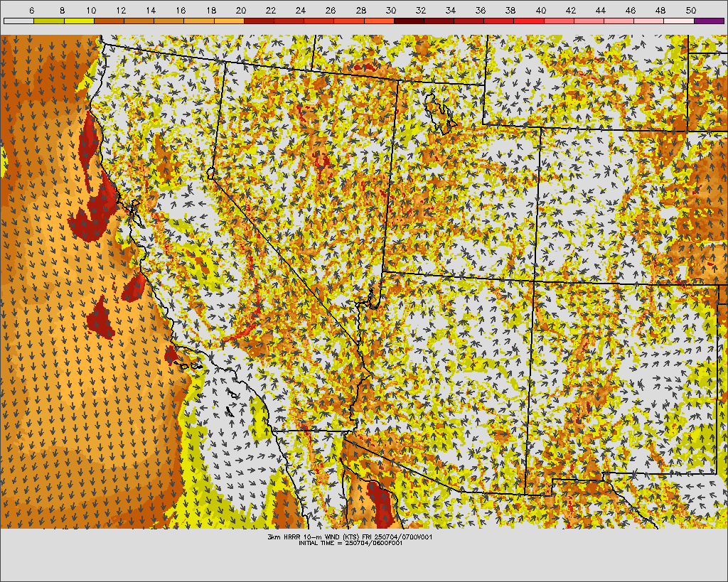Click the legend label "32"
Viewport: 728px width, 582px height.
421,10
